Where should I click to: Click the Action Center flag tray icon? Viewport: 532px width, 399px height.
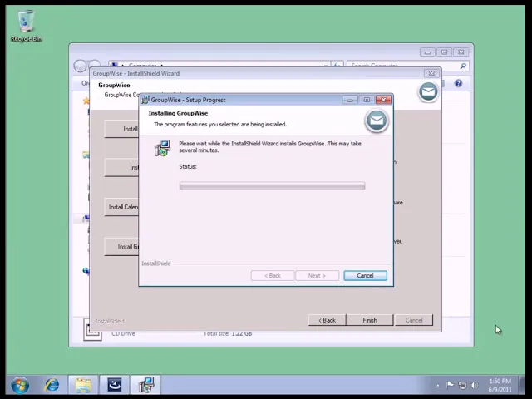450,385
